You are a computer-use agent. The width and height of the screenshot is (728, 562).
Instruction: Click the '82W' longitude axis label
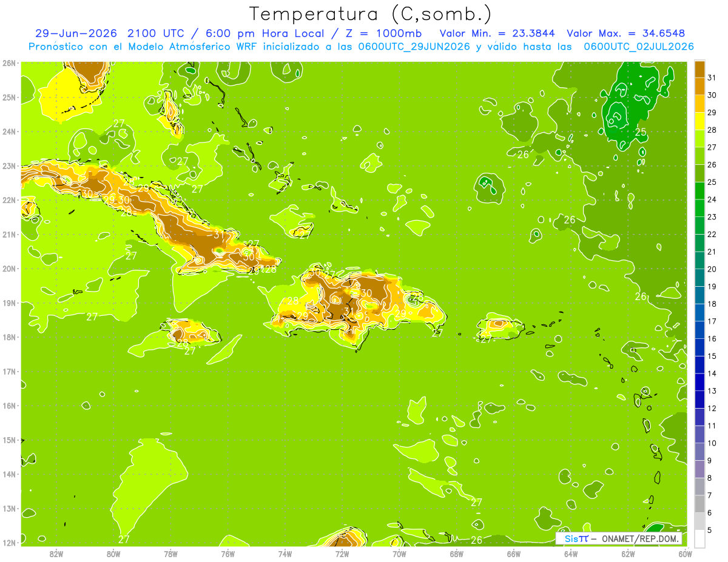pyautogui.click(x=56, y=554)
